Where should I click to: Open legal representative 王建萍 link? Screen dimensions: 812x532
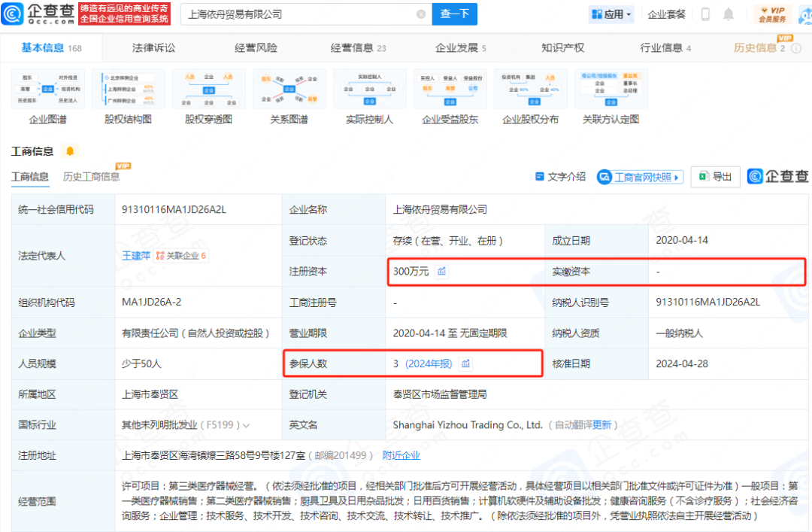click(136, 256)
